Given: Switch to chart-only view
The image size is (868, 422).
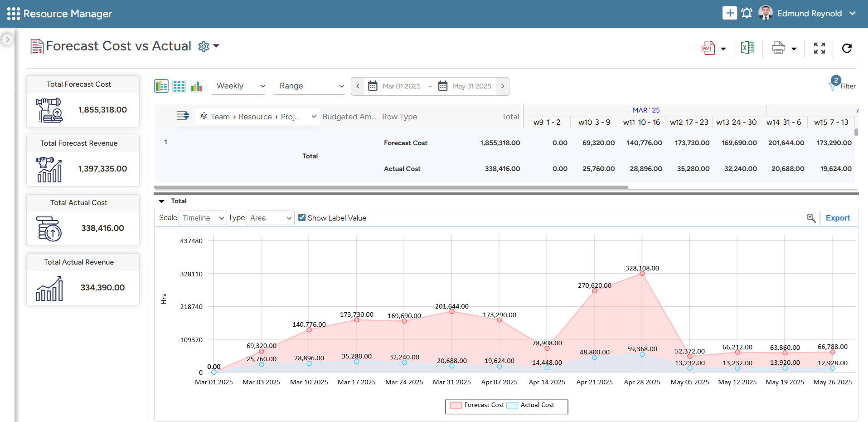Looking at the screenshot, I should tap(196, 86).
